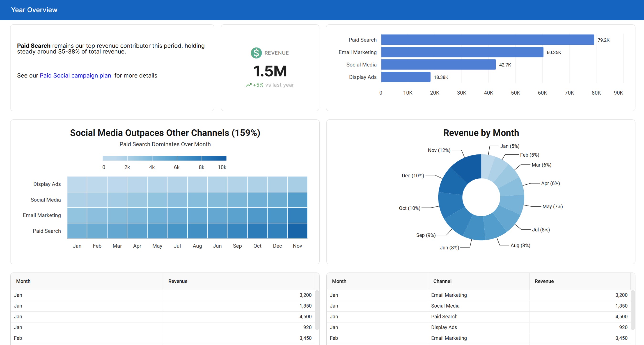
Task: Click the Sep (9%) donut label
Action: [x=426, y=235]
